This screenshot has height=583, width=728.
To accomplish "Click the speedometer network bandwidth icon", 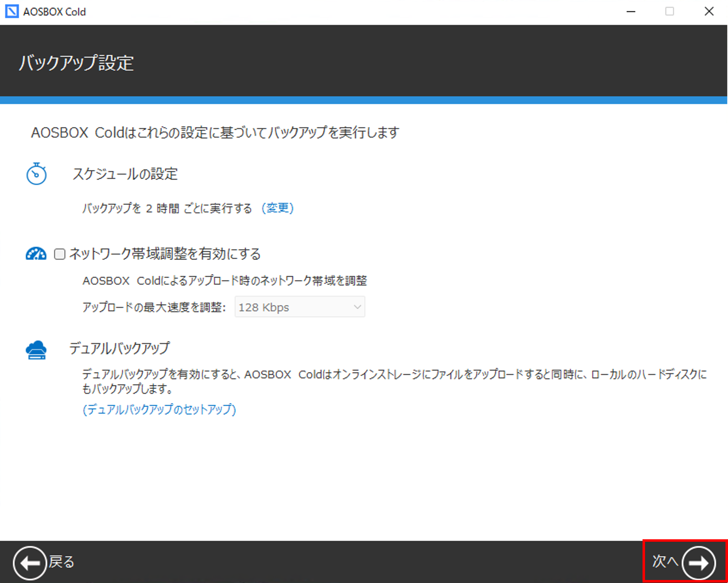I will (x=36, y=254).
